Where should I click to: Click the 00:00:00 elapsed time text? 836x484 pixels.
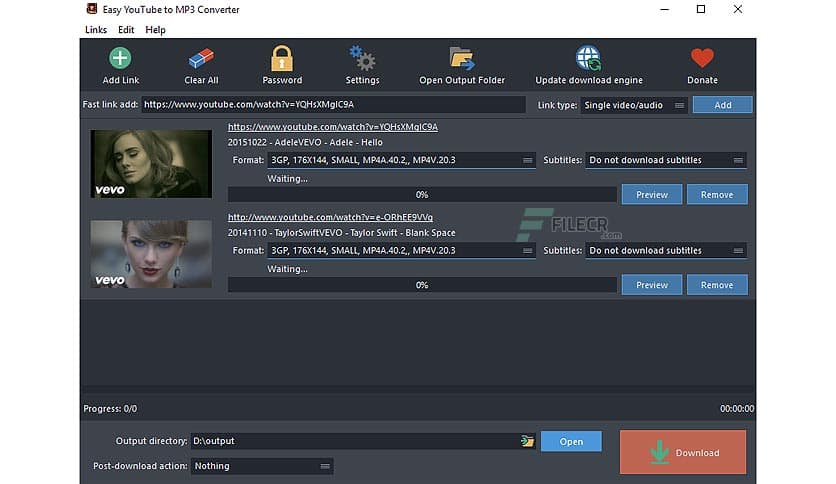[737, 409]
